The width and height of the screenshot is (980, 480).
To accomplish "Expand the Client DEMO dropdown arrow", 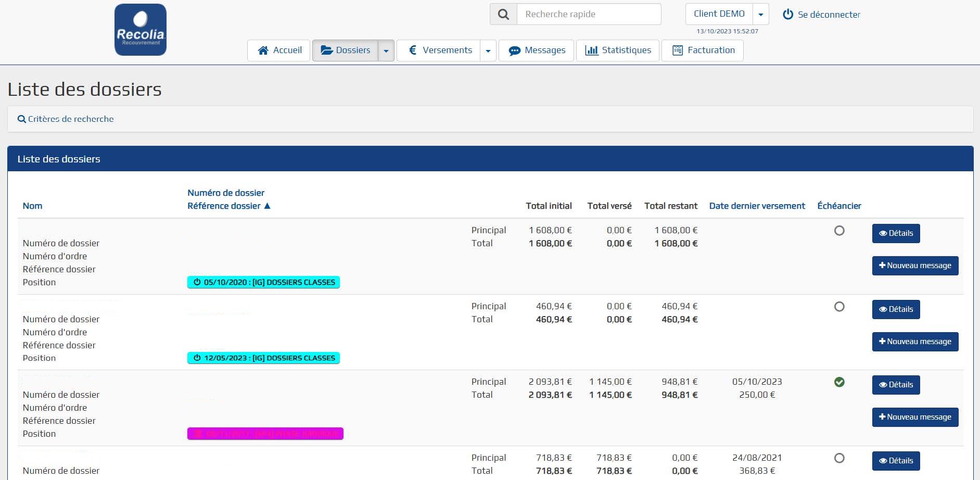I will 761,14.
